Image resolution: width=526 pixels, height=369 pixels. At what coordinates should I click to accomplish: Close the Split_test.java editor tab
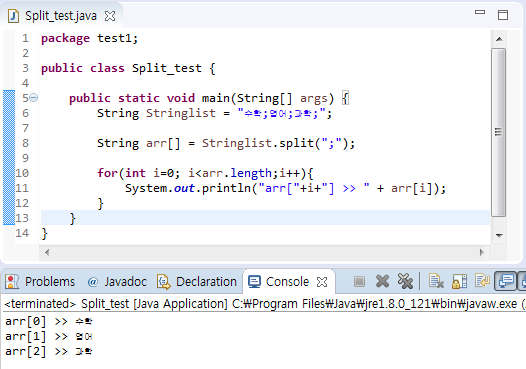click(x=110, y=16)
